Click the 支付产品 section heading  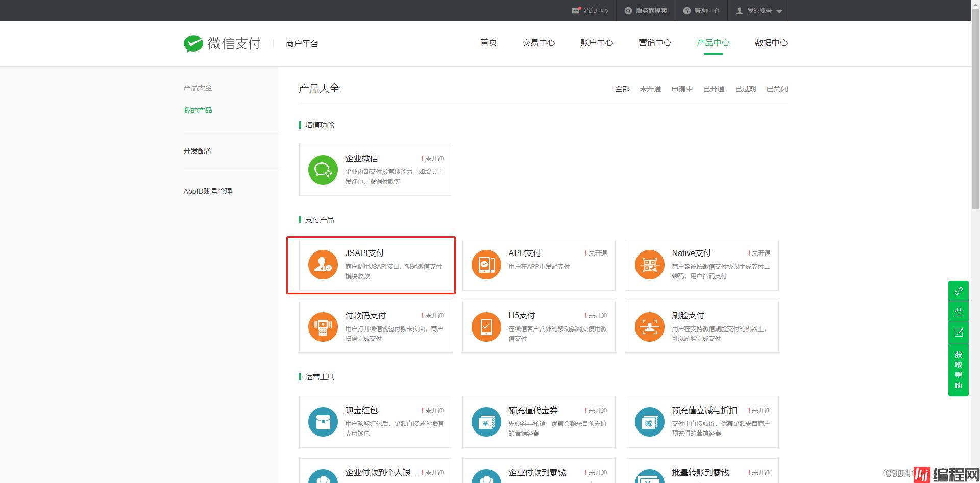pos(320,220)
